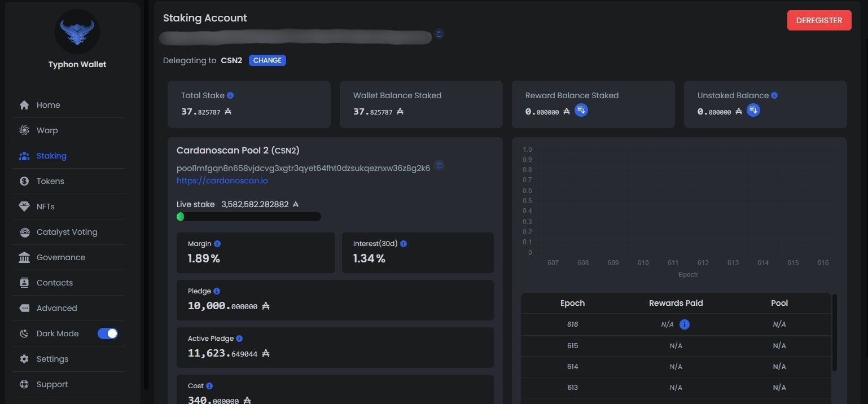The width and height of the screenshot is (868, 404).
Task: Open the cardanoscan.io link
Action: (x=222, y=181)
